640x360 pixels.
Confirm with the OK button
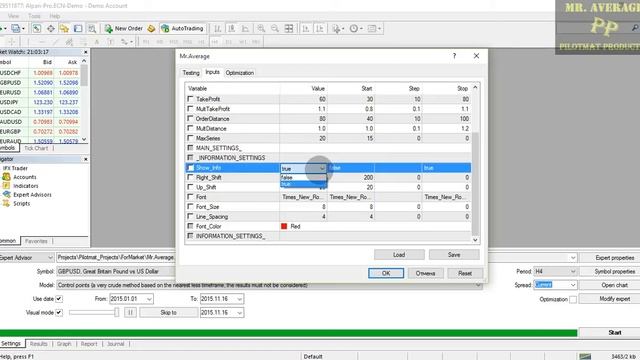coord(386,273)
